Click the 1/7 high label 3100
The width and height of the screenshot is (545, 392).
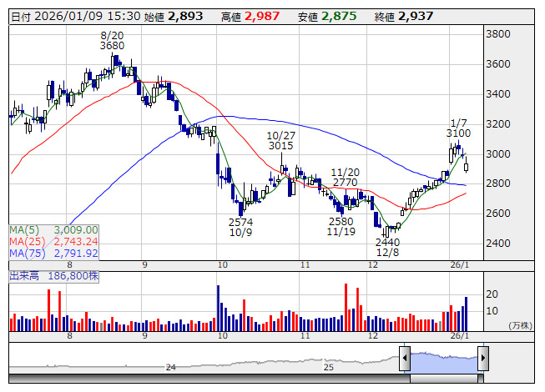coord(458,133)
